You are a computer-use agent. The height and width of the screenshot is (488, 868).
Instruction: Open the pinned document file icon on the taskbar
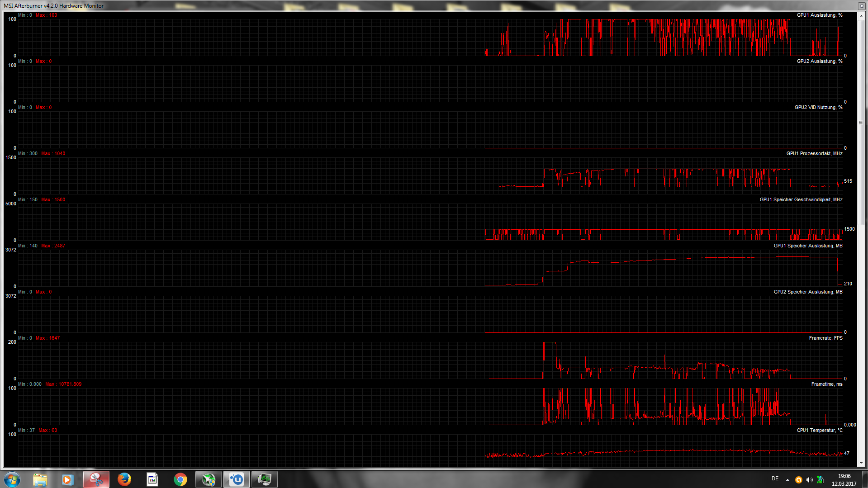152,479
